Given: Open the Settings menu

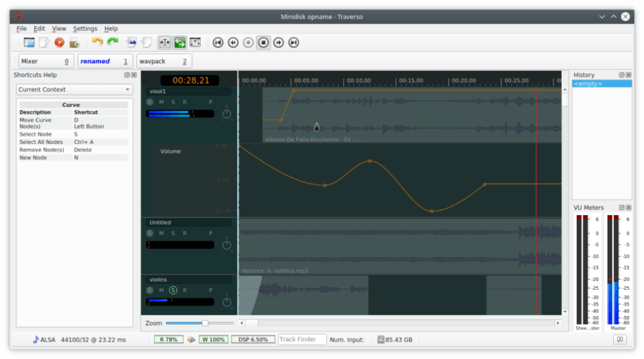Looking at the screenshot, I should (x=85, y=28).
